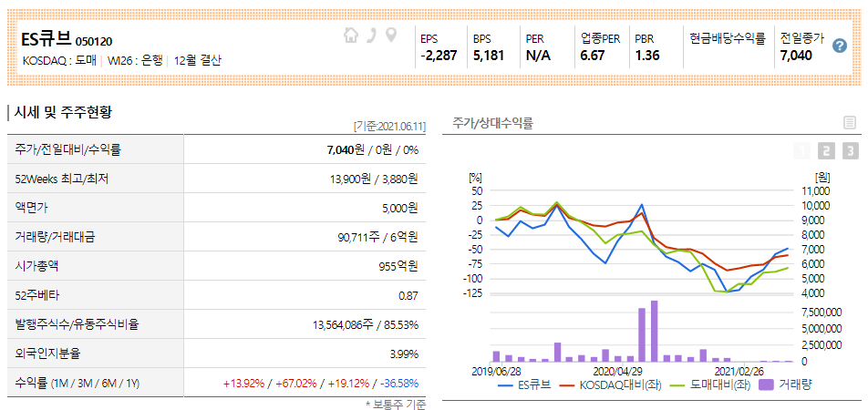This screenshot has width=868, height=410.
Task: Click the 업종PER value 6.67
Action: 593,56
